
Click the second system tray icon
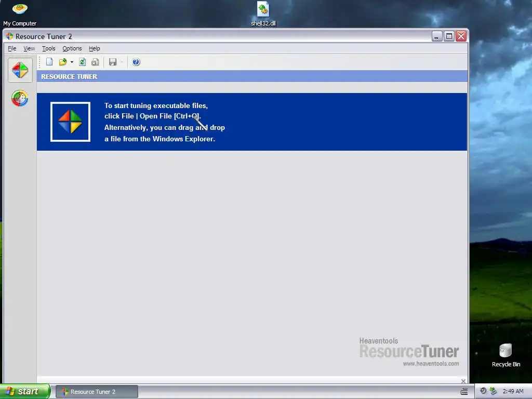(494, 391)
